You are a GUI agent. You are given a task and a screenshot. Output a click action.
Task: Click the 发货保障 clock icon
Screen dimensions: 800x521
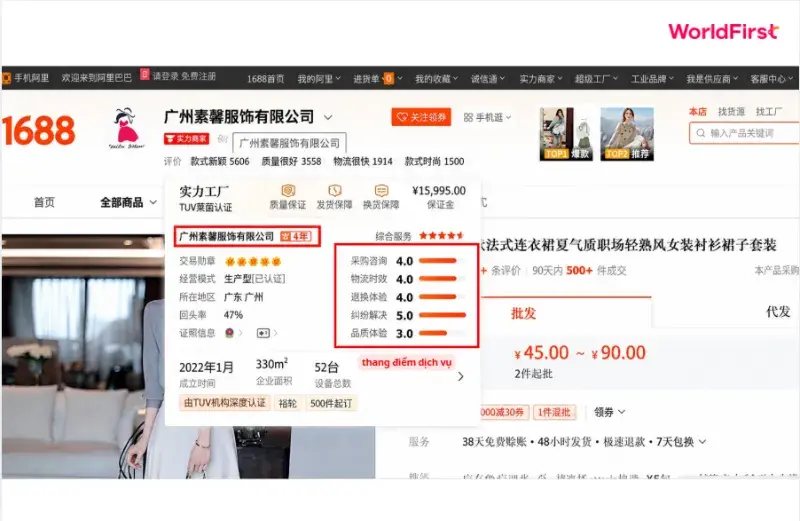335,191
